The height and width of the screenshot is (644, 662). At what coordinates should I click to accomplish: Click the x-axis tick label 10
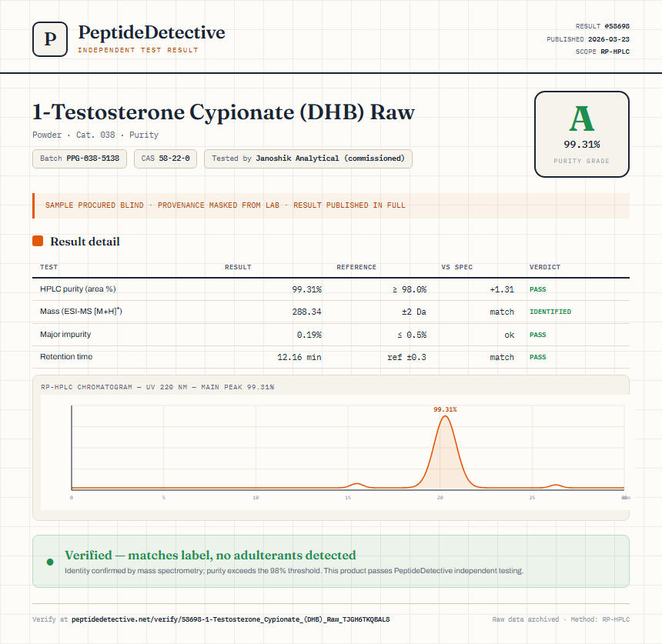[256, 498]
